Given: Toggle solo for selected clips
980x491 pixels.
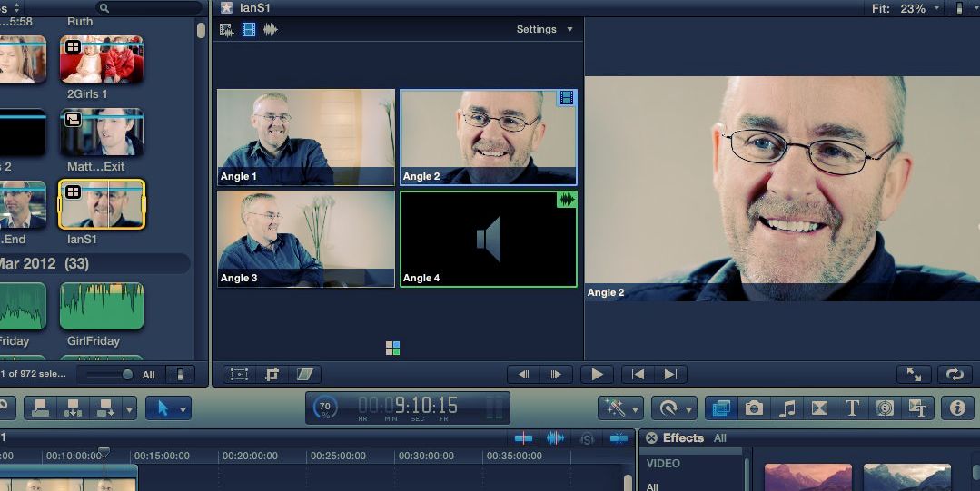Looking at the screenshot, I should (586, 439).
